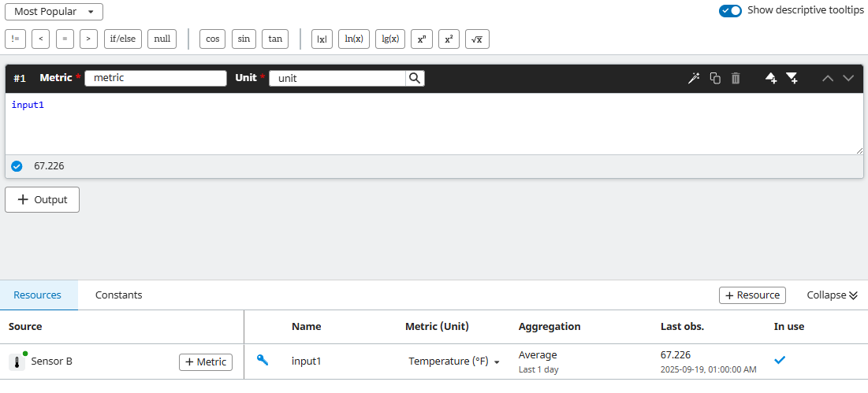
Task: Insert the greater-than operator
Action: (x=88, y=39)
